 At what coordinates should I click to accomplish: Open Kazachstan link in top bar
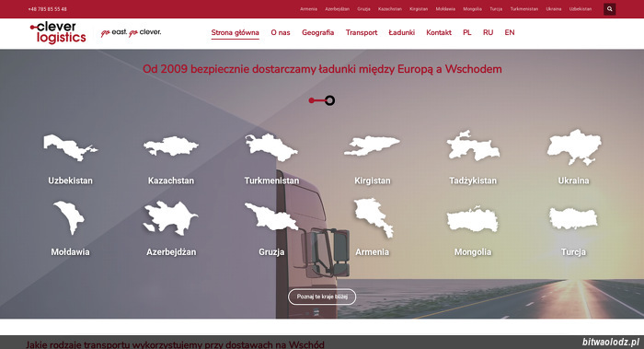tap(390, 9)
